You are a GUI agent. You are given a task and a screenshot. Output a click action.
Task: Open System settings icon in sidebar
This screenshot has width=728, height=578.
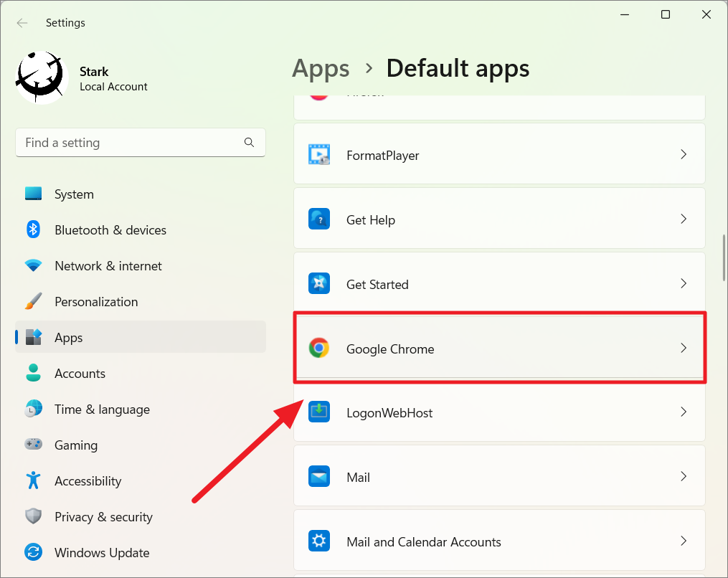(34, 194)
